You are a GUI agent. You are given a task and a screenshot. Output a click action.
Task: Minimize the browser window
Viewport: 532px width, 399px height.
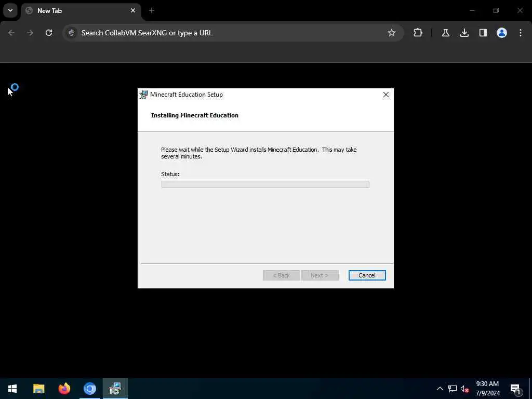click(x=472, y=10)
